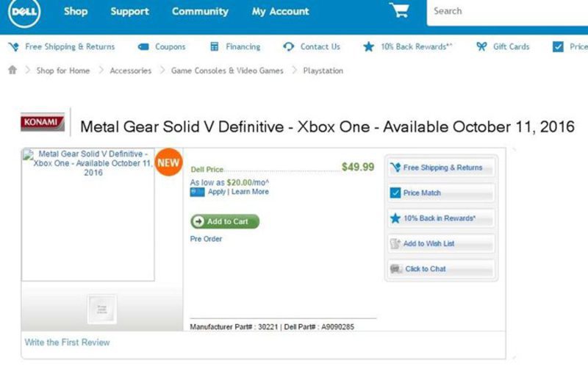
Task: Click the Financing calculator icon
Action: pyautogui.click(x=215, y=46)
